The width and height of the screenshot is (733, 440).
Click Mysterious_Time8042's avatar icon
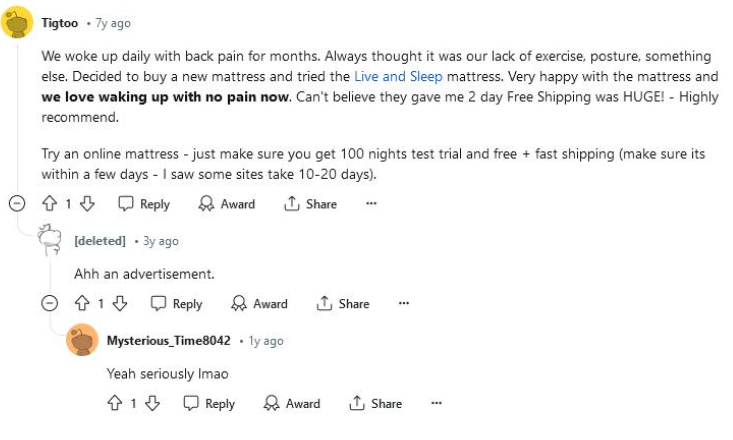tap(82, 341)
